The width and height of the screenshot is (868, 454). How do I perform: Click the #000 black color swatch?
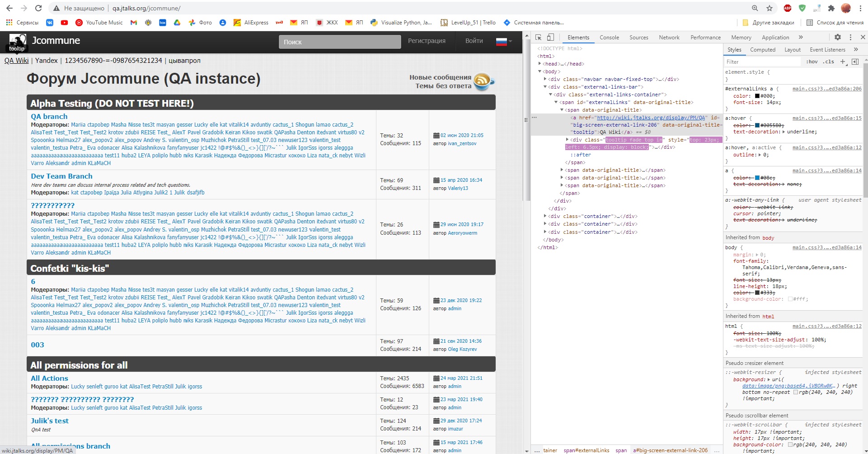click(x=757, y=96)
